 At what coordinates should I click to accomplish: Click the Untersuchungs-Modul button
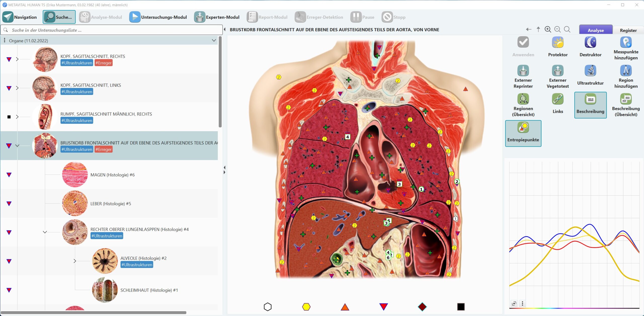tap(158, 17)
